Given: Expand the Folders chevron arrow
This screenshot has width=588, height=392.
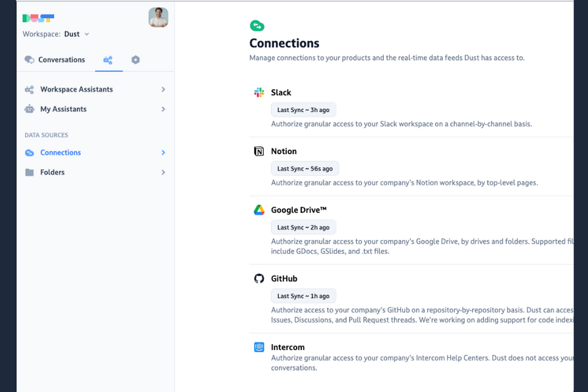Looking at the screenshot, I should point(163,172).
